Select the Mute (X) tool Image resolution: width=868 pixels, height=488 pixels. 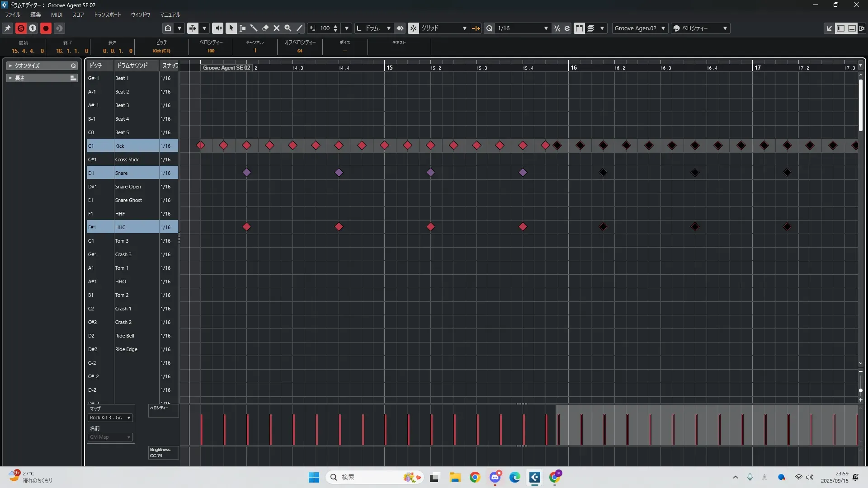click(x=277, y=28)
